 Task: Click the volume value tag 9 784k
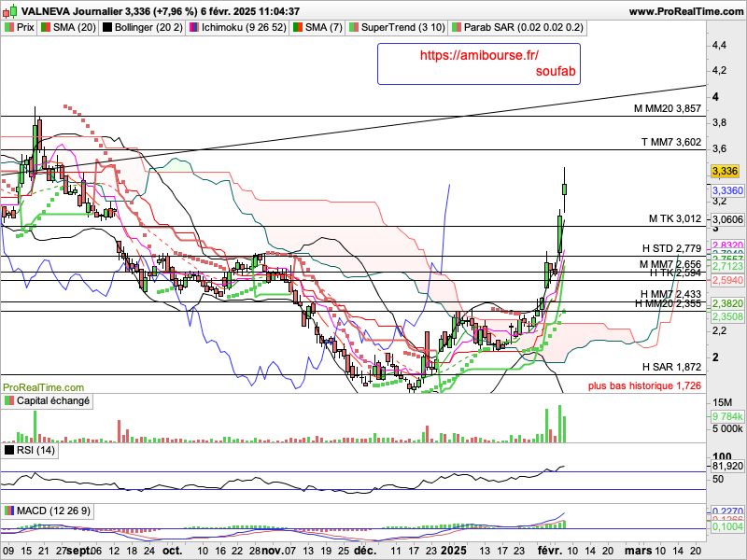tap(727, 416)
